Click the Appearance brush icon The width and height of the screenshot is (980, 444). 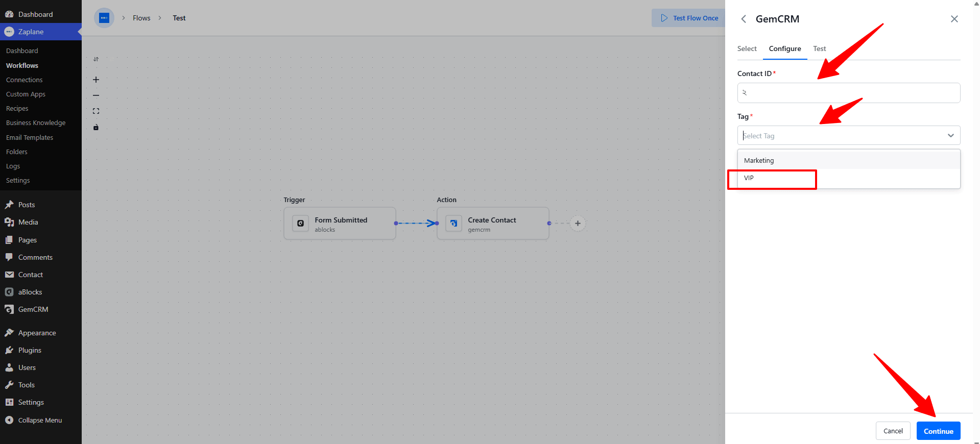tap(9, 333)
